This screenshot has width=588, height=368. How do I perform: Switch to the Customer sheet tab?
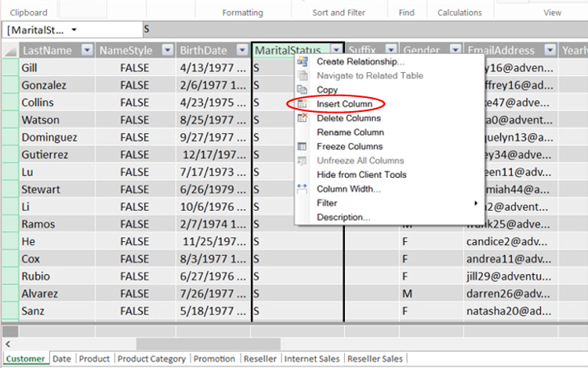click(26, 359)
